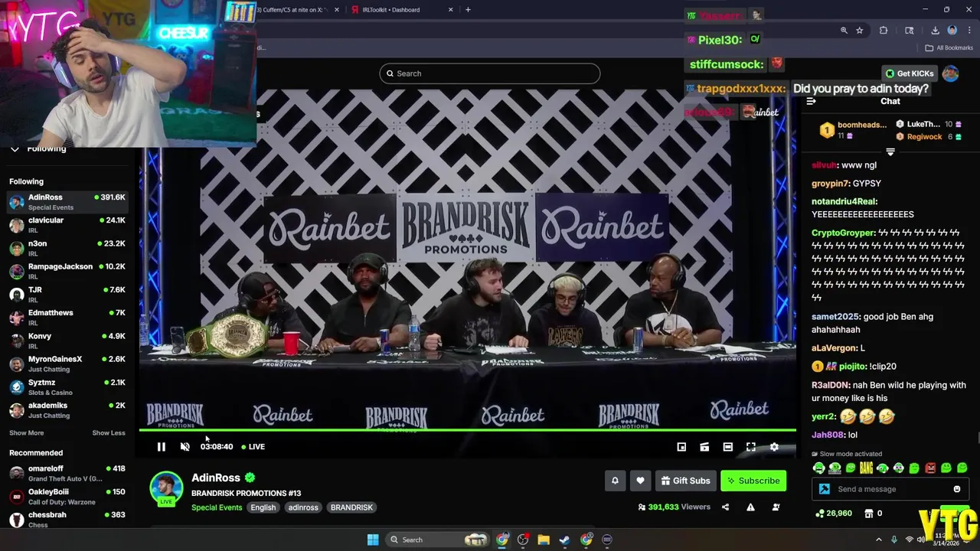The height and width of the screenshot is (551, 980).
Task: Collapse the Following sidebar chevron
Action: 15,148
